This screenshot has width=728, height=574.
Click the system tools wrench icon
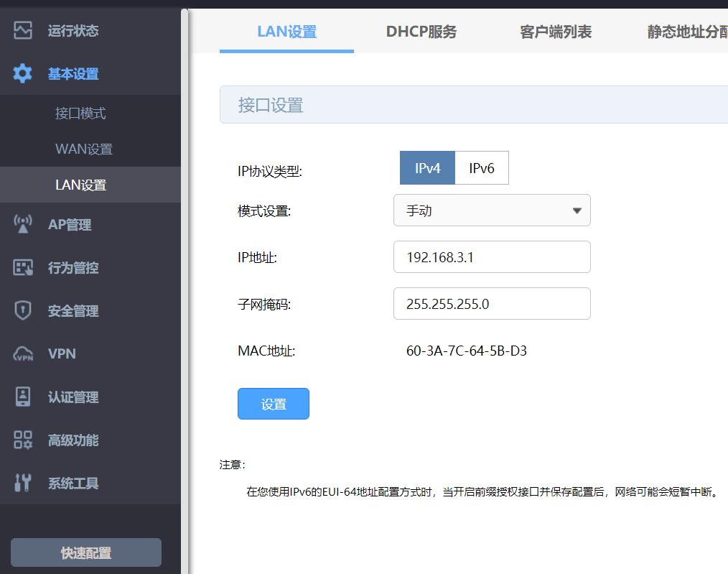pos(23,483)
